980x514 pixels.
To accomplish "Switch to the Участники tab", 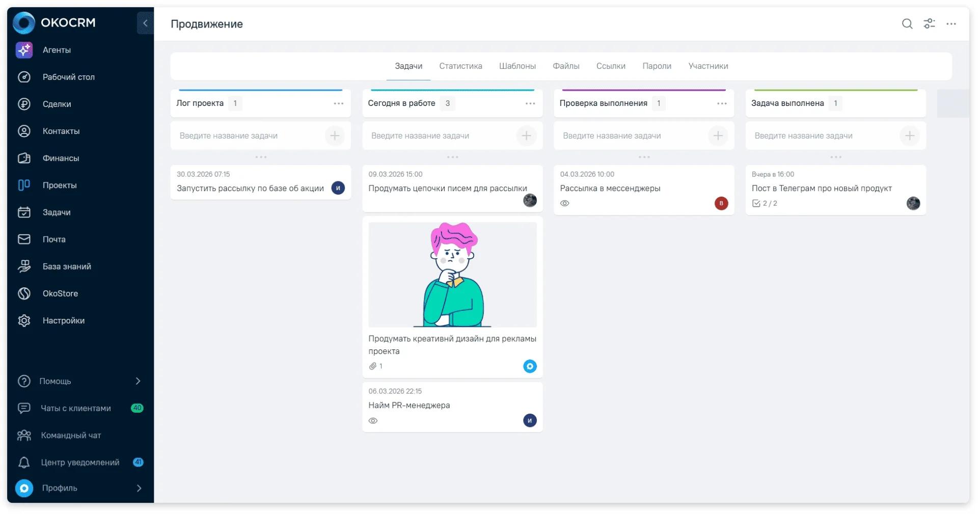I will [x=708, y=66].
